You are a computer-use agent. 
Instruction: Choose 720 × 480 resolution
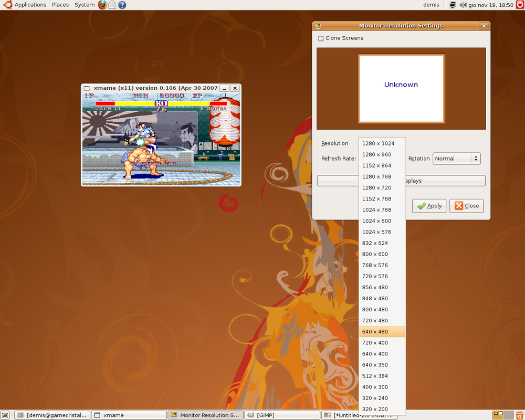coord(382,320)
